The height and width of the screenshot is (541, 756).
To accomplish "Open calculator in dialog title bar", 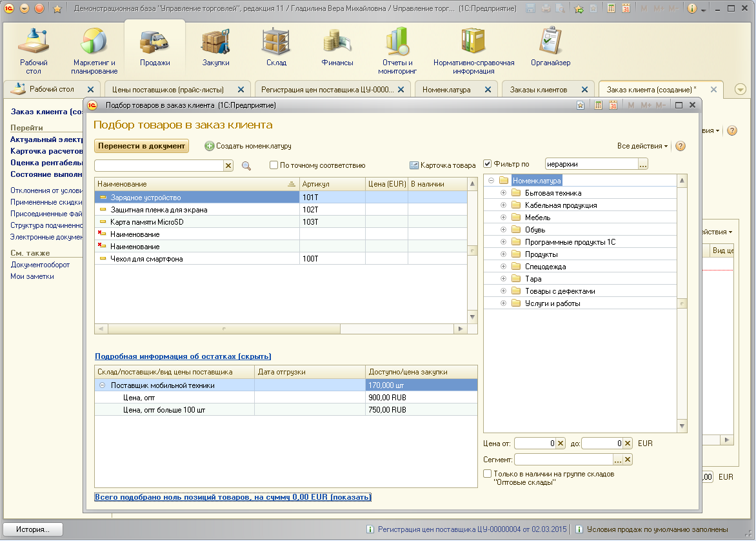I will (598, 105).
